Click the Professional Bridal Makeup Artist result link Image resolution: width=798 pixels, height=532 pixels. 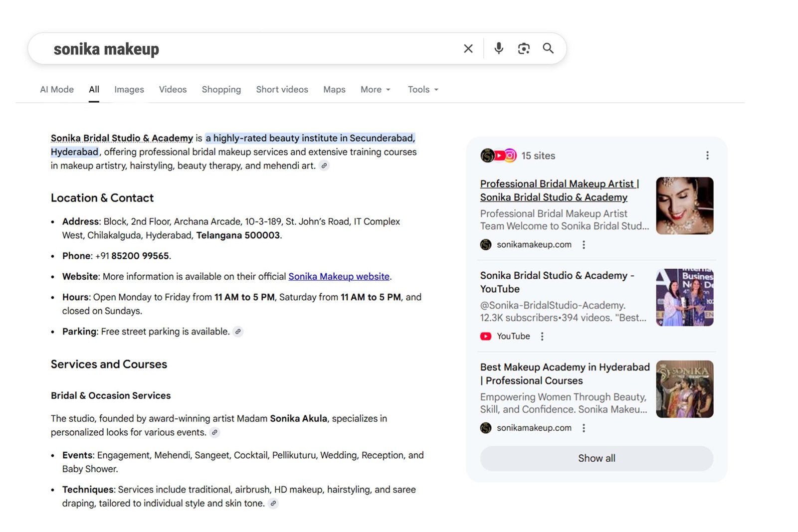(558, 190)
